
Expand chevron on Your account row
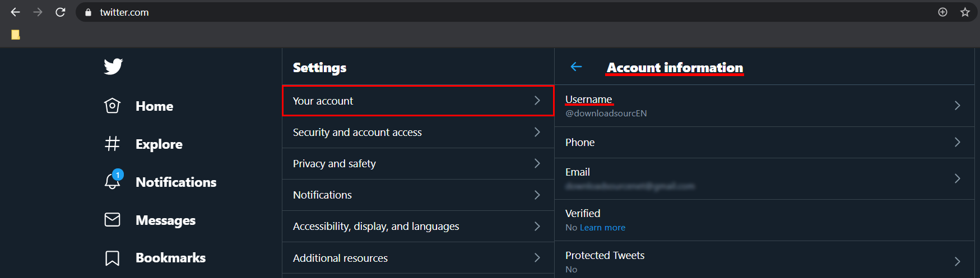click(537, 101)
